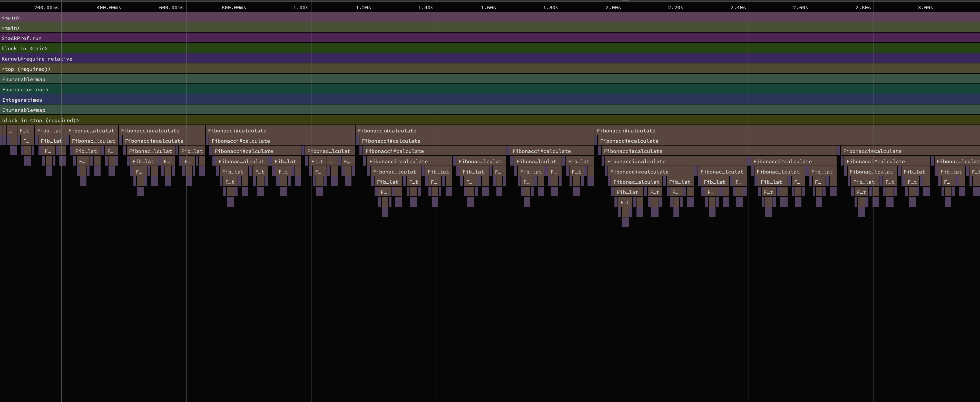
Task: Click the 2.40s time axis label
Action: [x=738, y=7]
